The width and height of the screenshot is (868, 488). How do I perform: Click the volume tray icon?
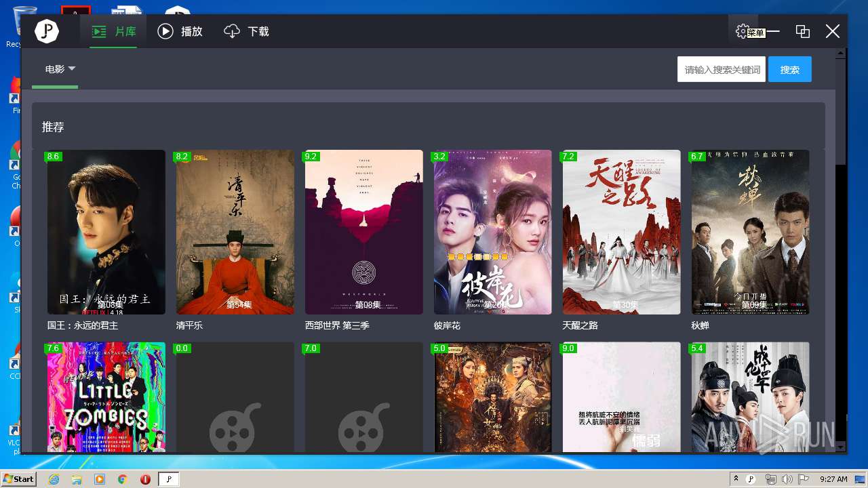[x=787, y=479]
